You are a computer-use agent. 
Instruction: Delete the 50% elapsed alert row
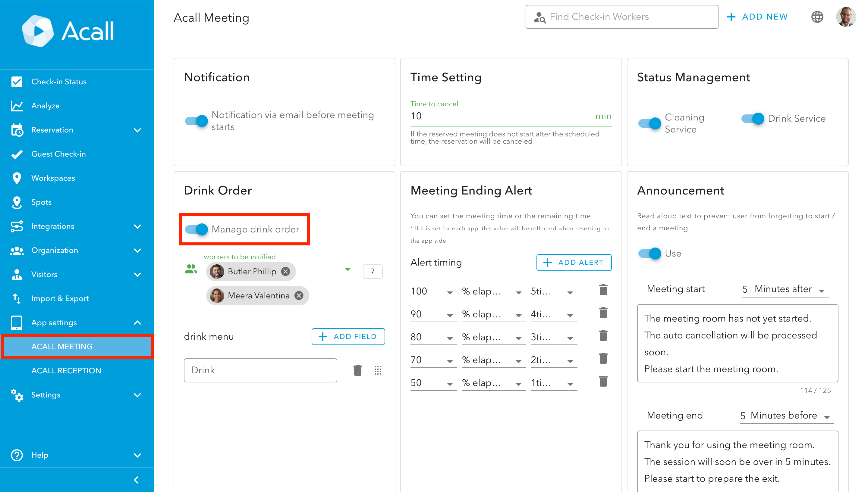[x=603, y=381]
